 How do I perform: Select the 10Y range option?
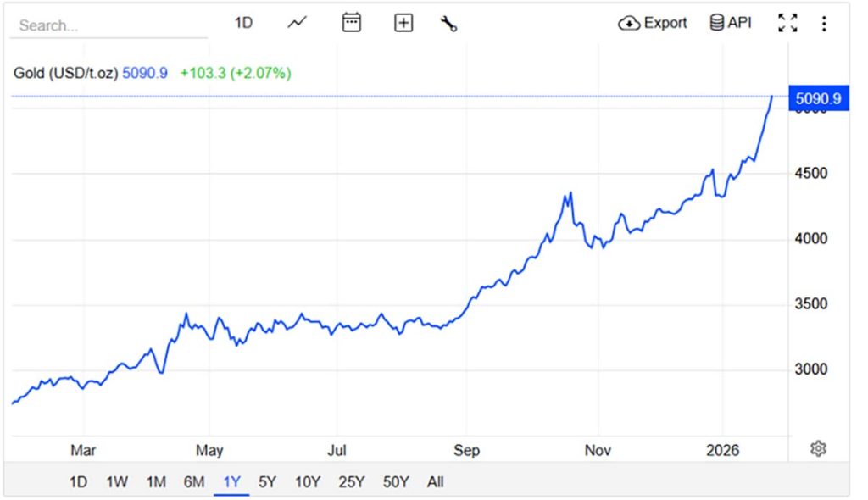tap(307, 481)
